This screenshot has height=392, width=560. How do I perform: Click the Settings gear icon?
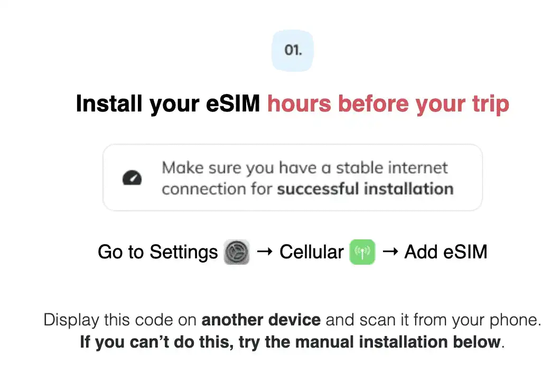(236, 252)
